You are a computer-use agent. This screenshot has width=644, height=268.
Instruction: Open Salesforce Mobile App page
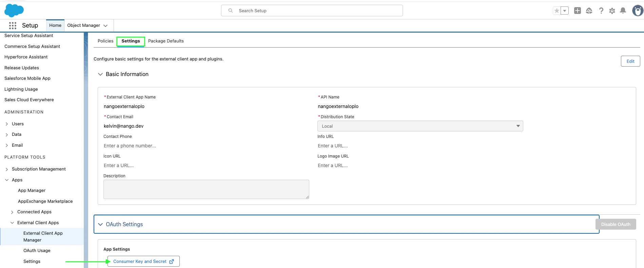[27, 78]
